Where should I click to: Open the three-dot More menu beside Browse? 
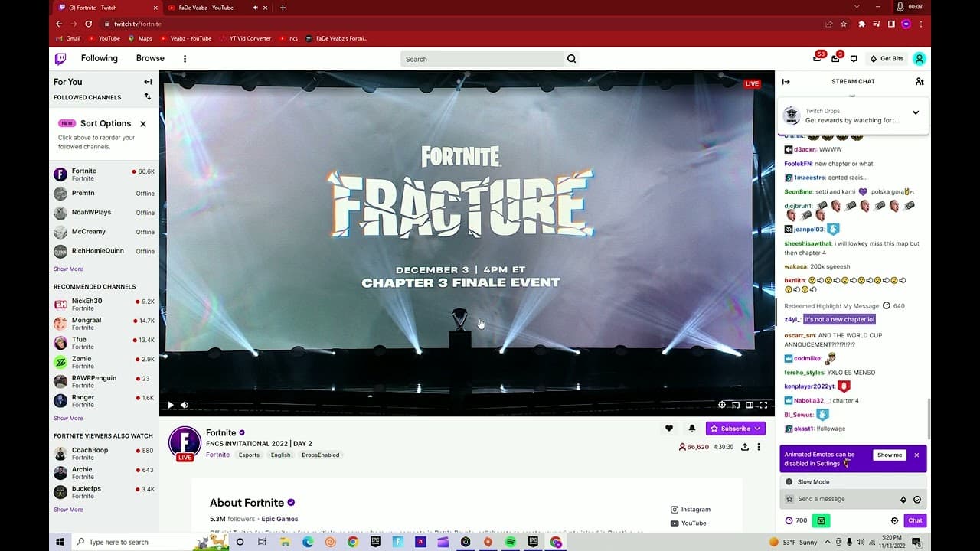click(x=185, y=59)
